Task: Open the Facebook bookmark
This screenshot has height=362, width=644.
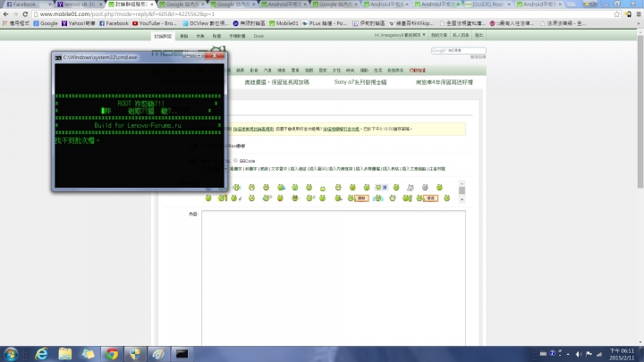Action: [114, 23]
